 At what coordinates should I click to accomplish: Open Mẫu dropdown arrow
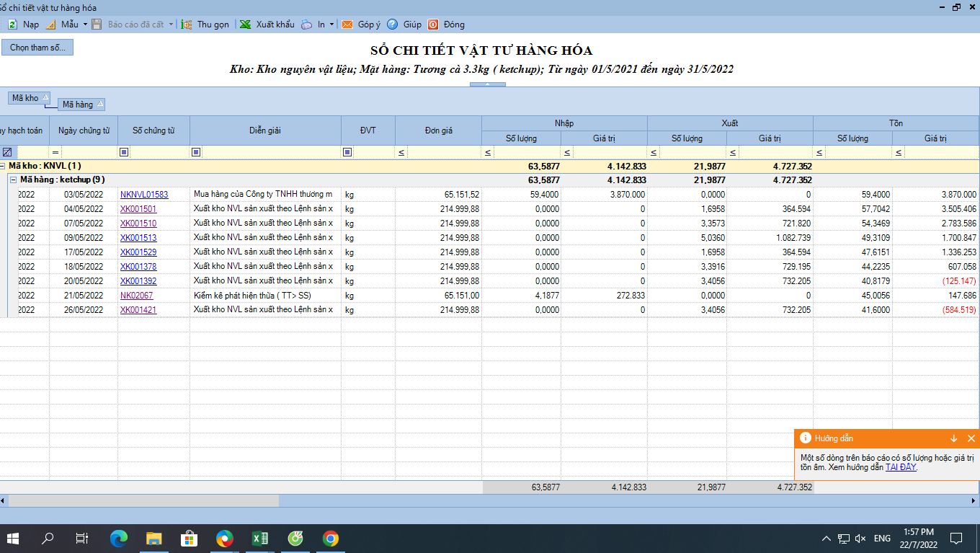tap(85, 25)
